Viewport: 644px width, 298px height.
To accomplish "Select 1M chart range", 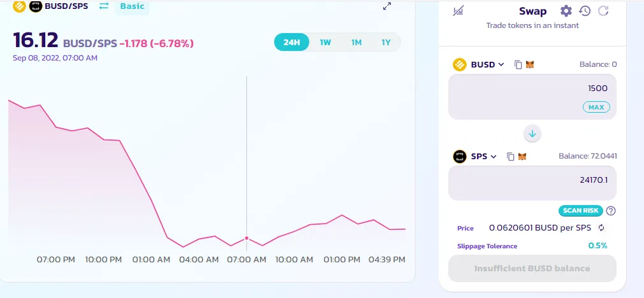I will (356, 42).
